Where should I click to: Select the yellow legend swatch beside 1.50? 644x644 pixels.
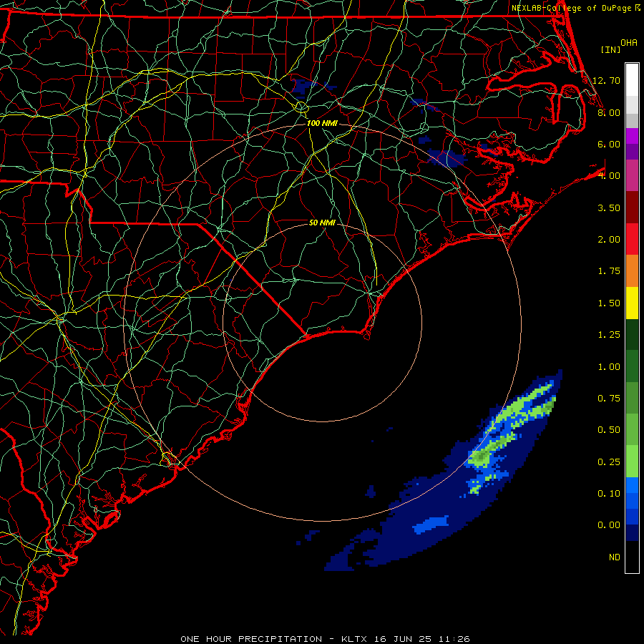(632, 303)
